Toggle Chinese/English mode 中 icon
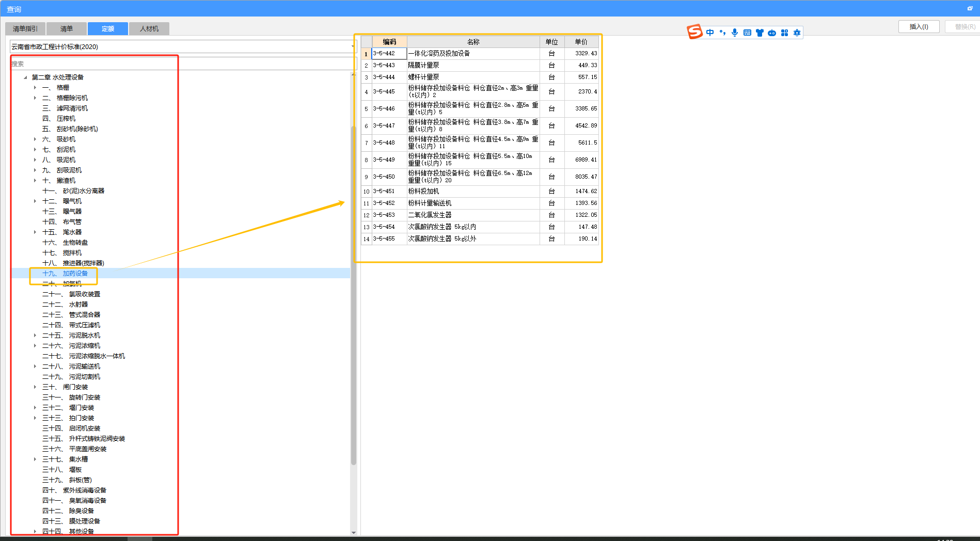This screenshot has width=980, height=541. [710, 33]
